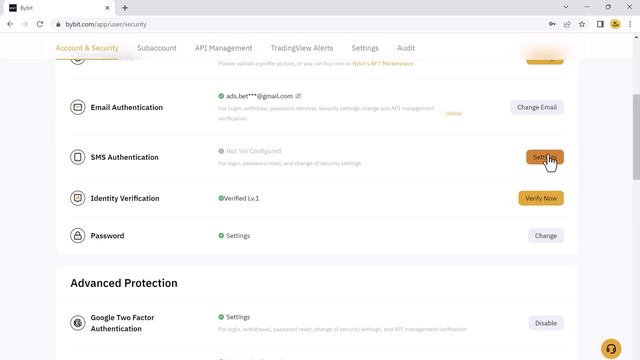Open the API Management tab

pos(223,48)
